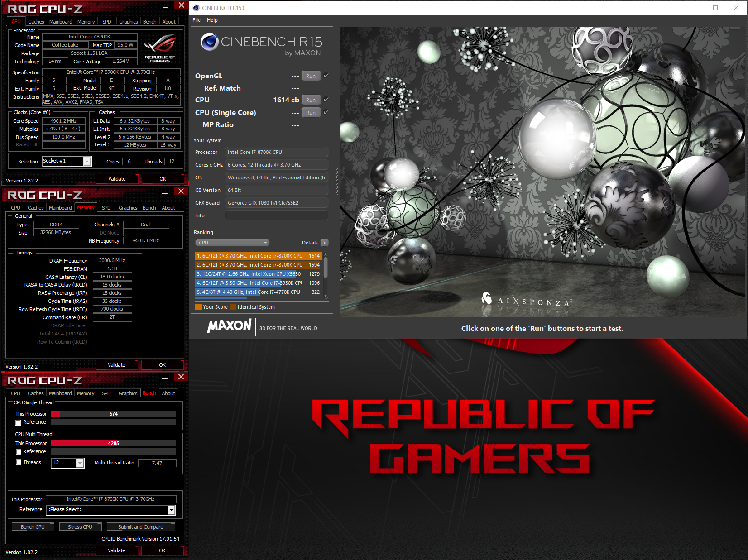Click Stress CPU button
Image resolution: width=748 pixels, height=560 pixels.
pyautogui.click(x=80, y=527)
